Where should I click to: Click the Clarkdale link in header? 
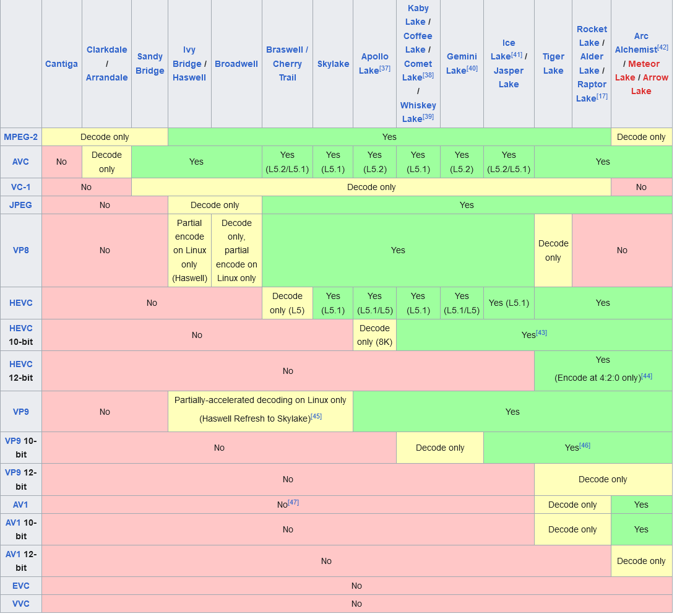tap(106, 50)
